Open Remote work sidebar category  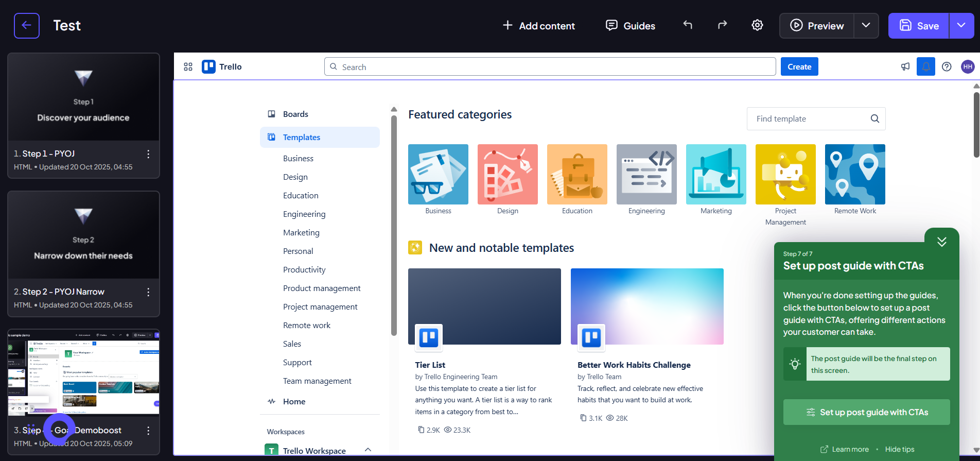(x=307, y=326)
